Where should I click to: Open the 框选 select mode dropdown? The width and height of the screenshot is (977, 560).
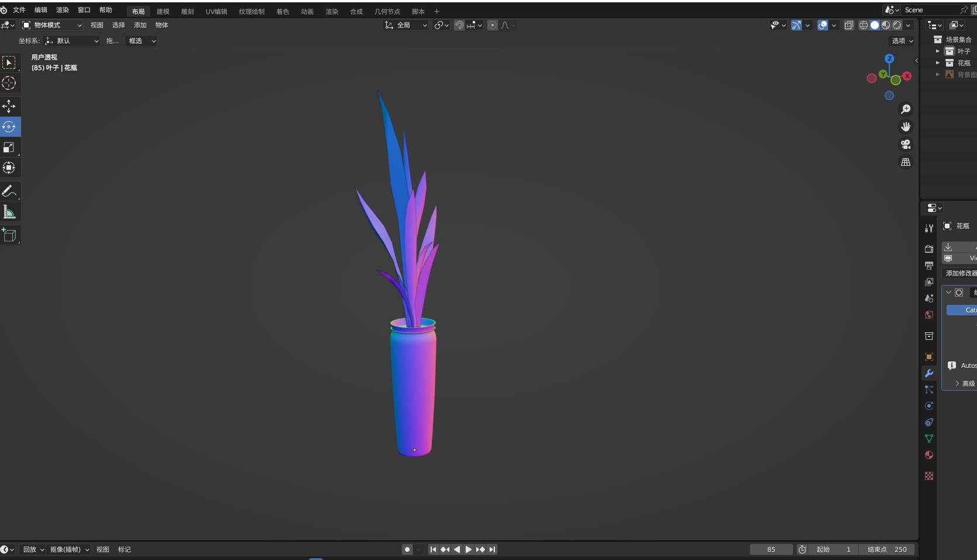pyautogui.click(x=142, y=41)
